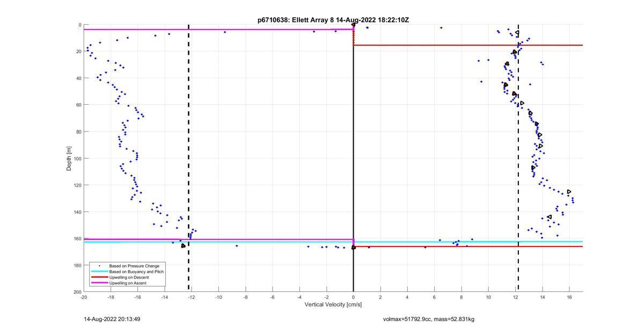Click the x-axis tick label '-20'
Screen dimensions: 644x328
[x=84, y=297]
